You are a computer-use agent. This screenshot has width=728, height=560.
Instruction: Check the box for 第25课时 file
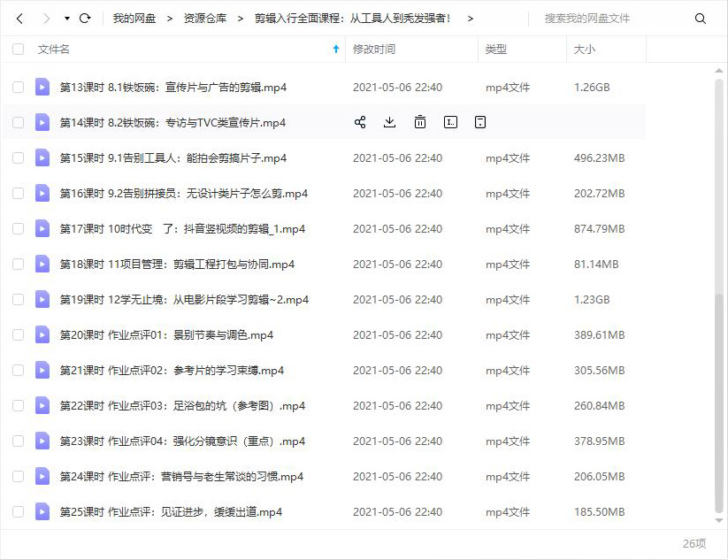tap(18, 511)
